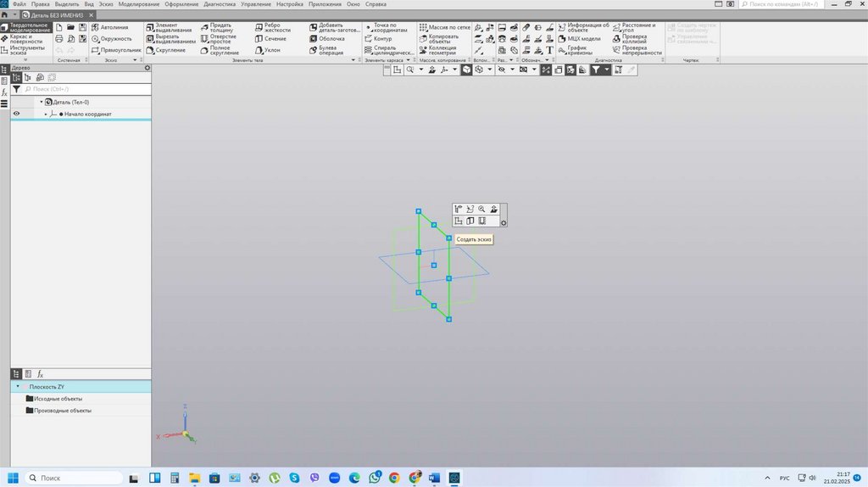Click the text T annotation icon
This screenshot has height=487, width=868.
tap(549, 50)
